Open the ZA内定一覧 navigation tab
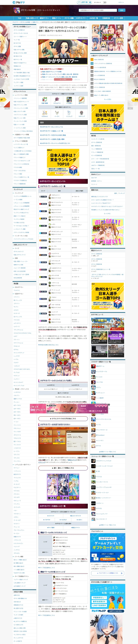Image resolution: width=138 pixels, height=644 pixels. [x=94, y=18]
